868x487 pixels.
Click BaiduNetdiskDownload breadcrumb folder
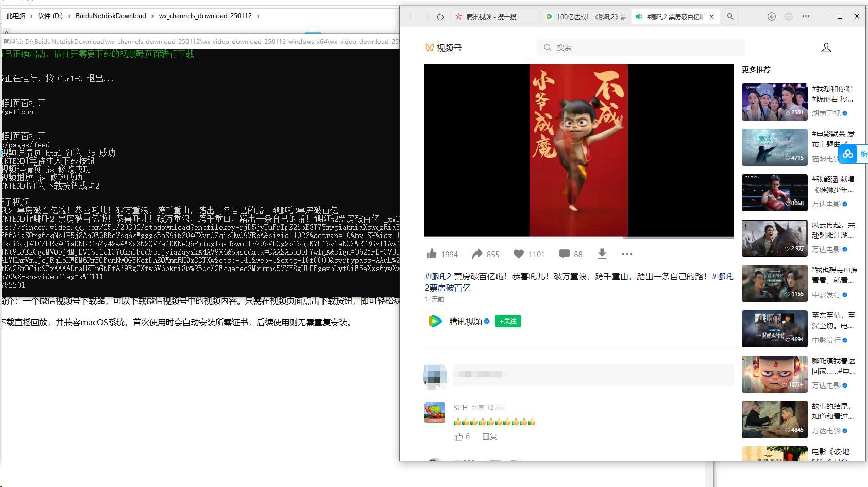pos(111,16)
